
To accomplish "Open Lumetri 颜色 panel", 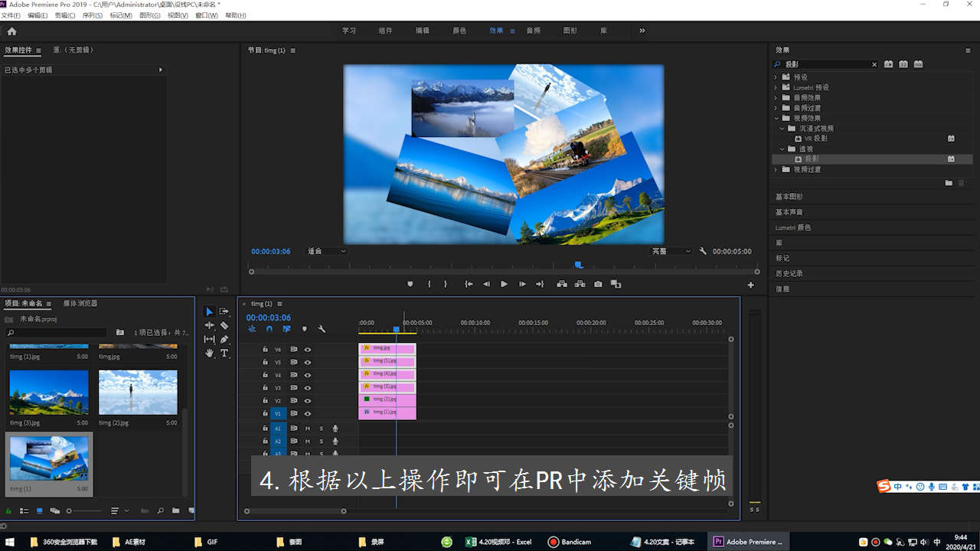I will point(793,227).
